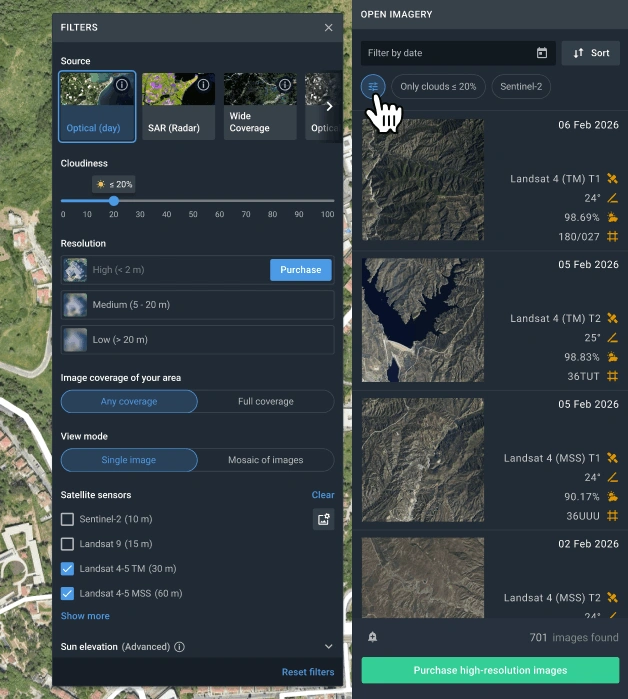Select Low (> 20 m) resolution
The width and height of the screenshot is (628, 699).
point(197,340)
